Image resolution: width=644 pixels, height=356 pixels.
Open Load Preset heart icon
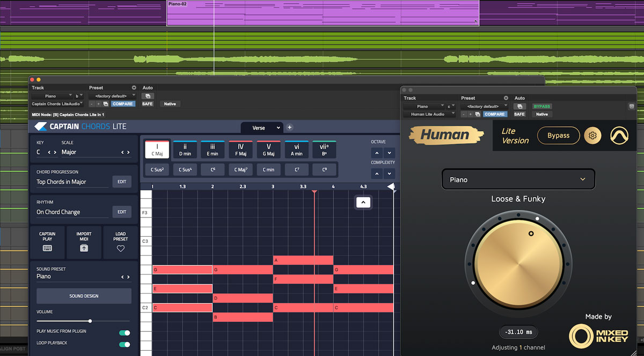[120, 249]
